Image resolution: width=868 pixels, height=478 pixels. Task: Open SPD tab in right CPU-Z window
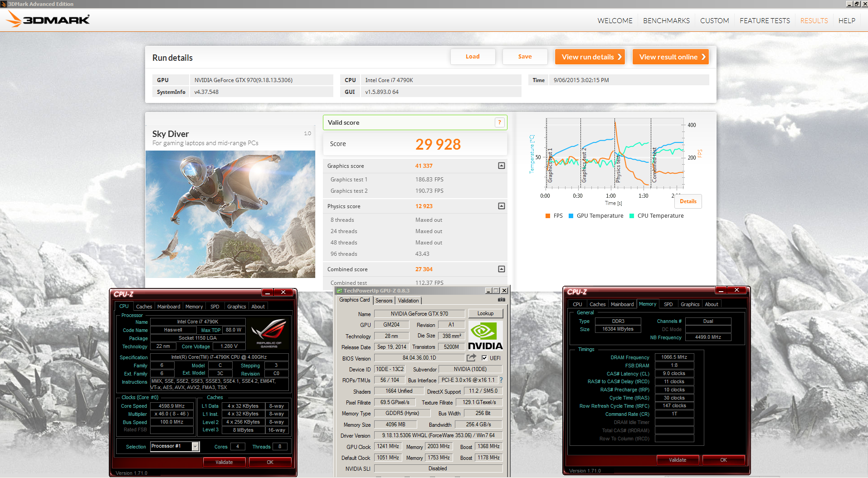[x=668, y=304]
